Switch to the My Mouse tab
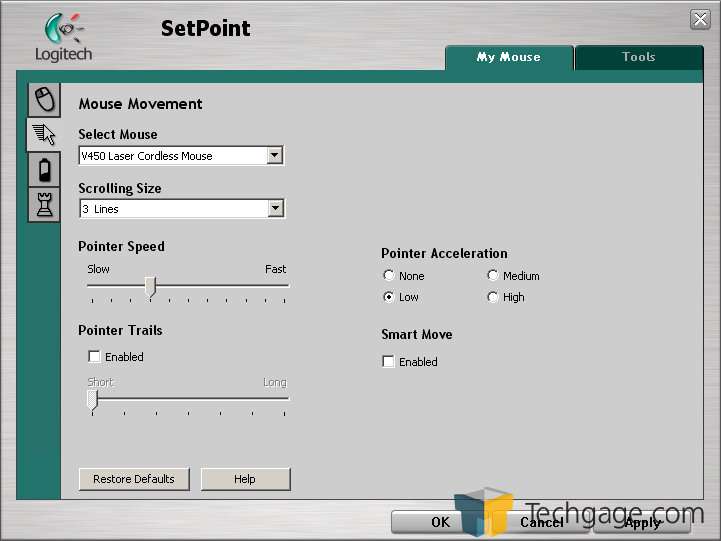The width and height of the screenshot is (721, 541). [509, 57]
